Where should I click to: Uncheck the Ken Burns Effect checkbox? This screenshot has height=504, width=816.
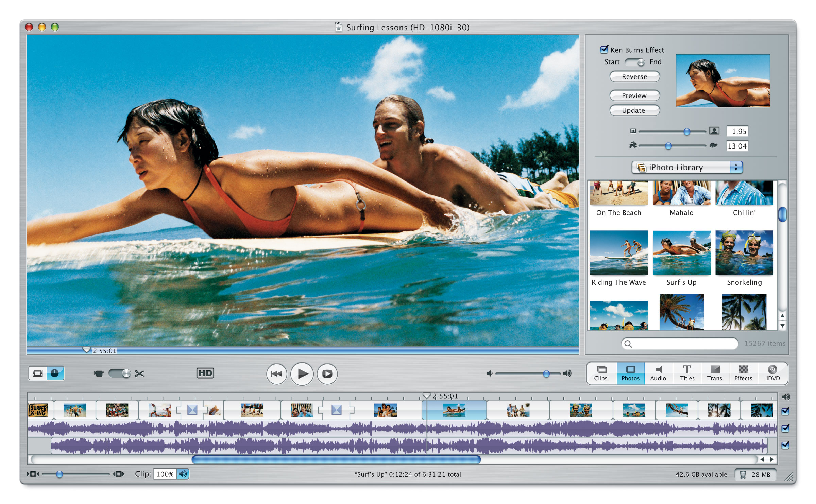[x=604, y=50]
